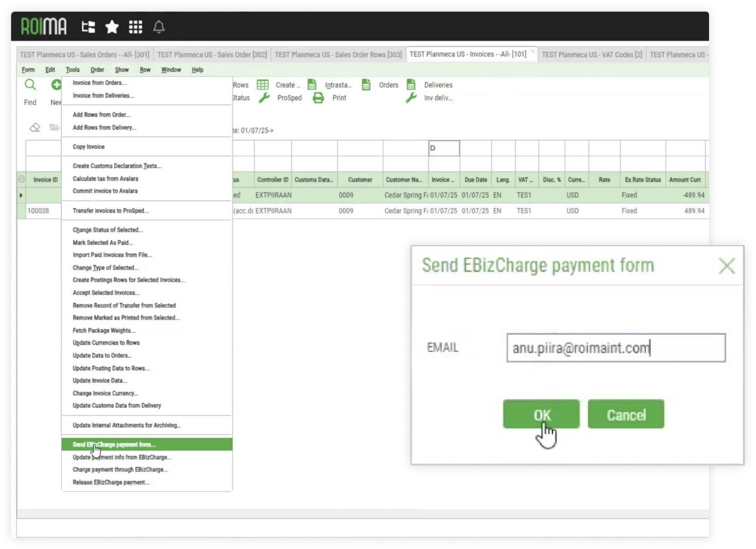This screenshot has width=756, height=549.
Task: Select Create Customs Declaration Texts entry
Action: click(147, 166)
